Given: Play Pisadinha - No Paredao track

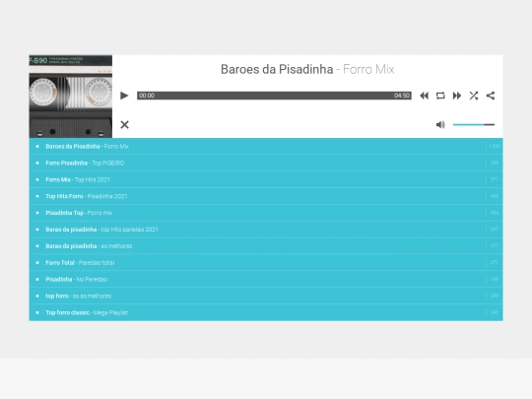Looking at the screenshot, I should coord(266,279).
